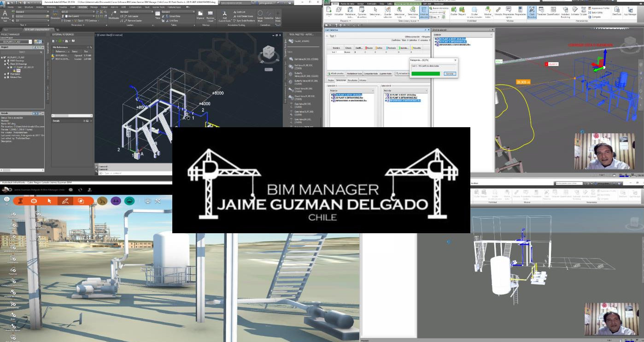Insert a Table from the AutoCAD ribbon

(158, 15)
